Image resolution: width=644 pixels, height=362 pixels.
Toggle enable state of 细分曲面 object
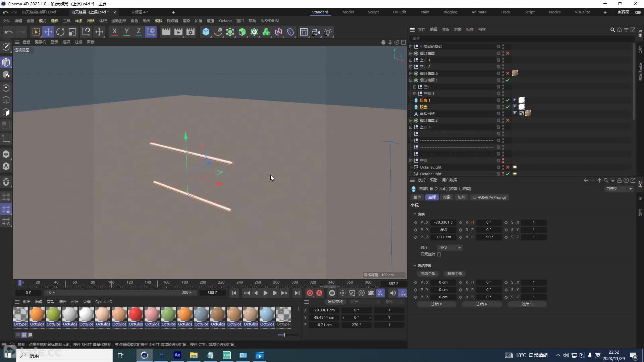(x=507, y=53)
